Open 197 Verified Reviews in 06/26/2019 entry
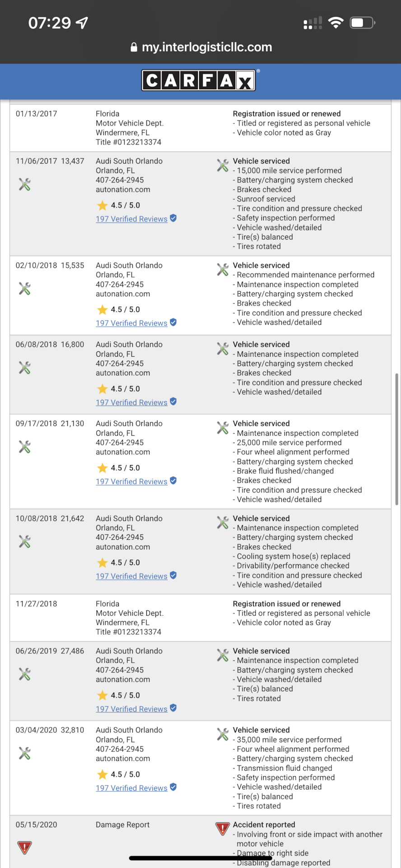The width and height of the screenshot is (401, 868). point(131,709)
